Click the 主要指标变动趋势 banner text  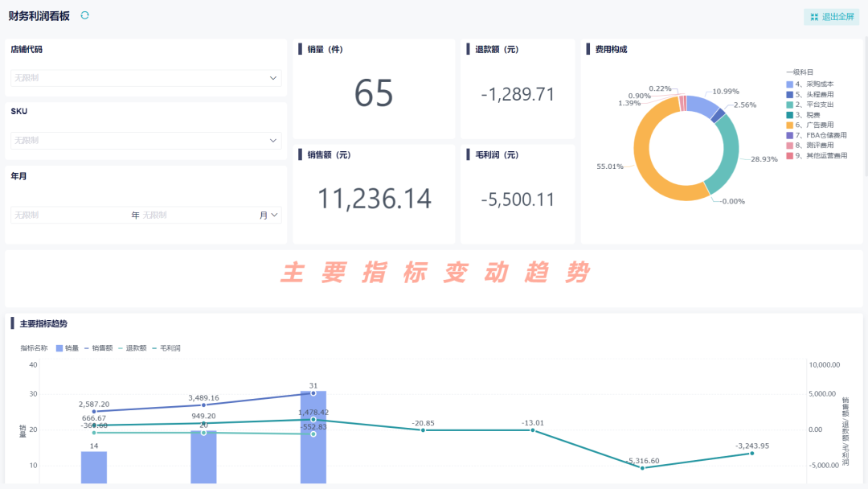[x=436, y=273]
